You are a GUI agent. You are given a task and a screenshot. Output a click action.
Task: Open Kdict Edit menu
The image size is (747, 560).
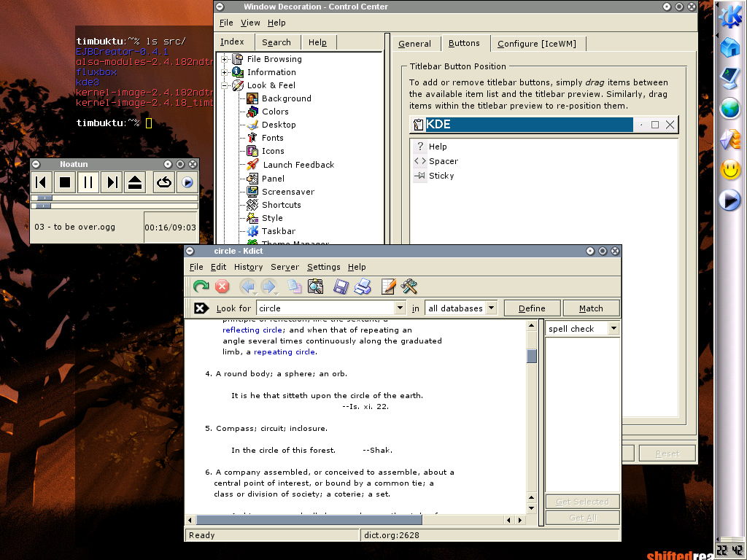[218, 267]
